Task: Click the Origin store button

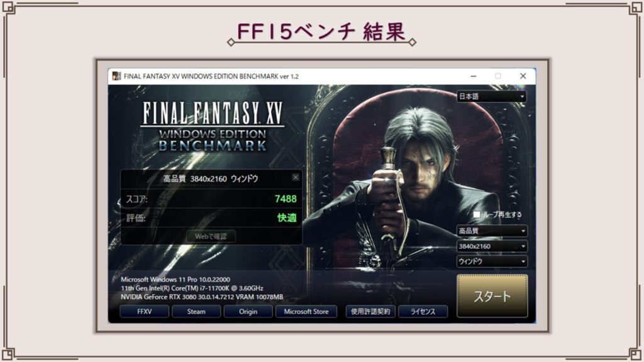Action: click(x=248, y=312)
